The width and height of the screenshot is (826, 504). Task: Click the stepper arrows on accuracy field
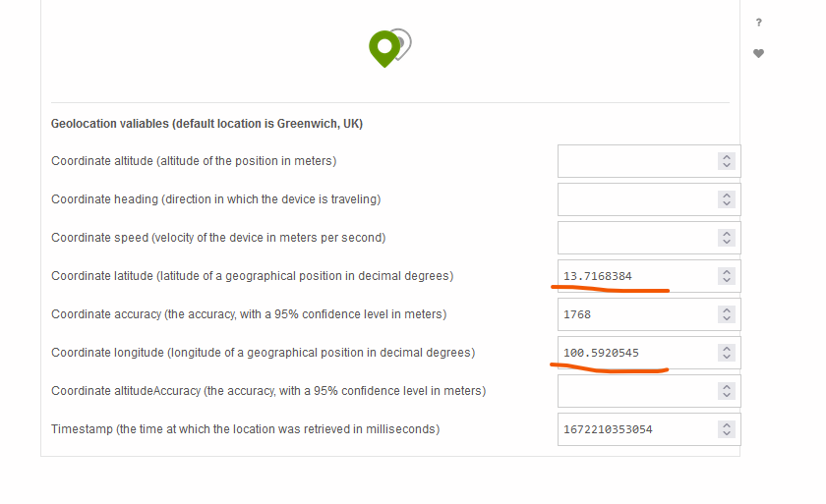[x=727, y=314]
